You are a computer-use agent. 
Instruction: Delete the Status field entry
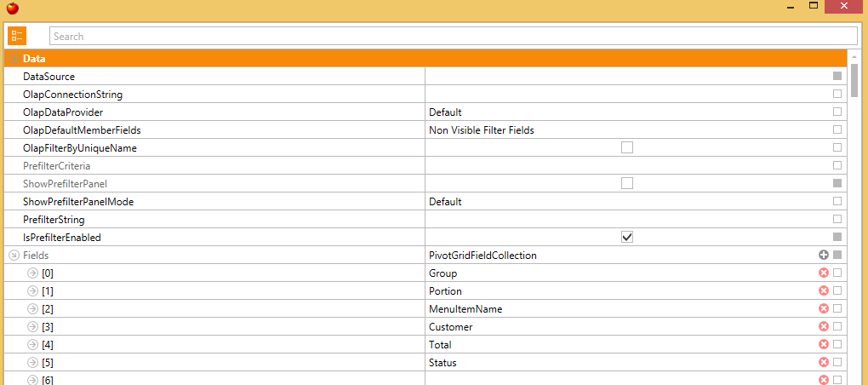point(824,362)
